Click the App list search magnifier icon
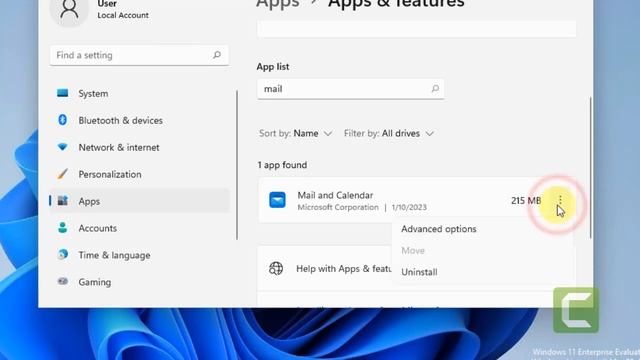The width and height of the screenshot is (640, 360). (x=435, y=89)
